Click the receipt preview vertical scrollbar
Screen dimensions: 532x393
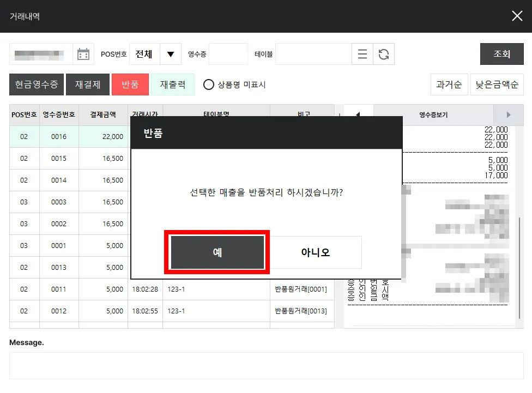pyautogui.click(x=519, y=268)
